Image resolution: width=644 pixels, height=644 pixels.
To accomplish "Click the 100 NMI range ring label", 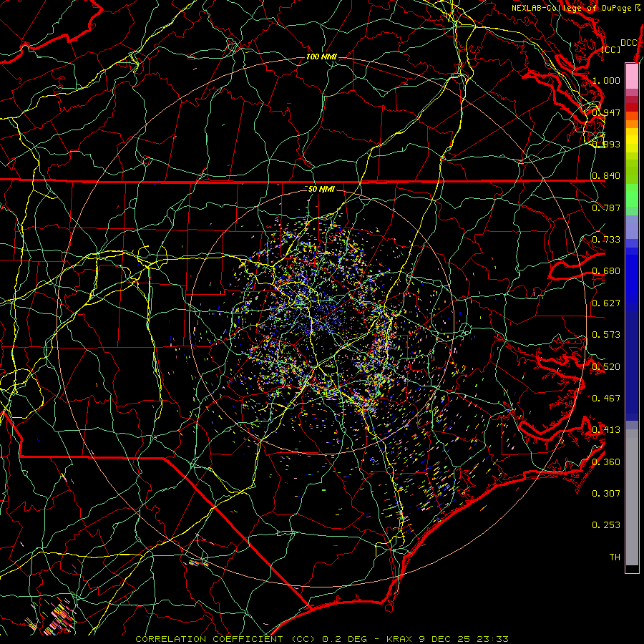I will (321, 57).
